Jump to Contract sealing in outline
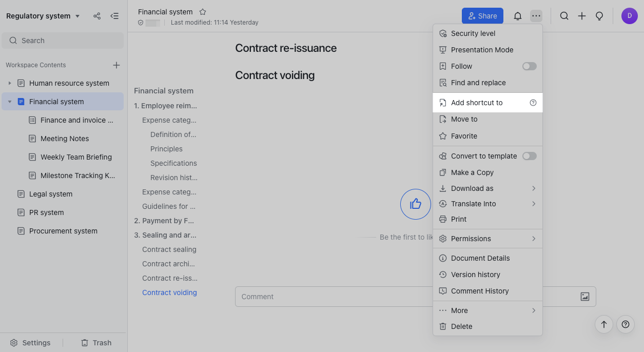The height and width of the screenshot is (352, 644). tap(169, 249)
